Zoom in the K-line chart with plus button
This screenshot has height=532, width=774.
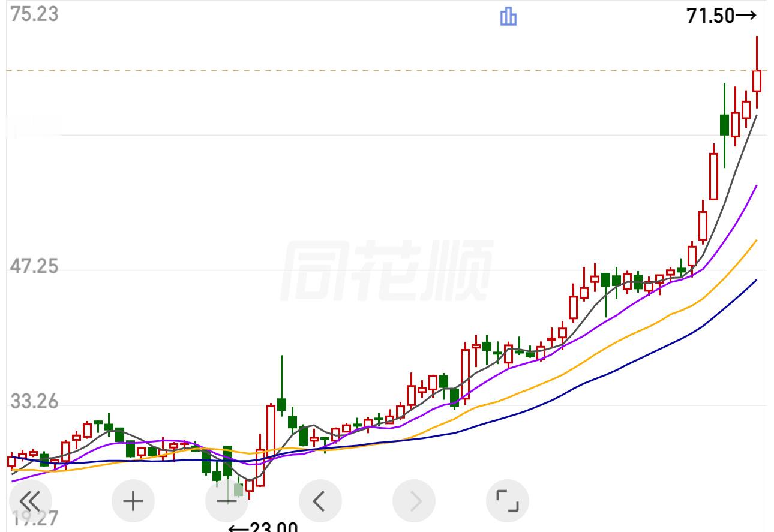(133, 500)
